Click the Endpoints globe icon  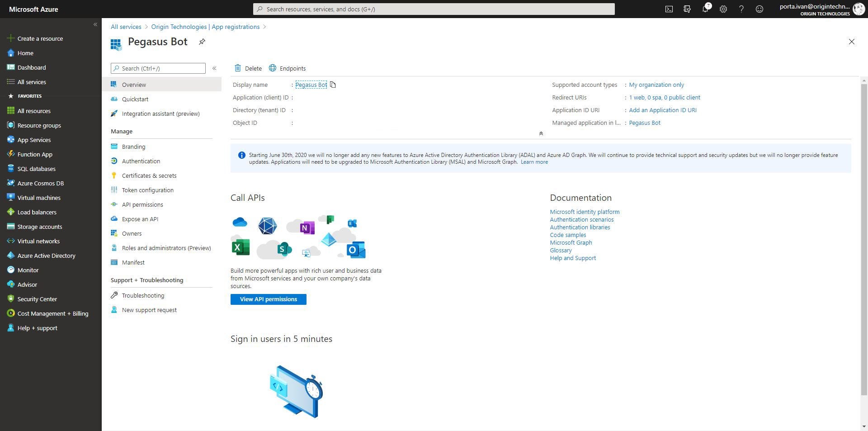tap(273, 68)
